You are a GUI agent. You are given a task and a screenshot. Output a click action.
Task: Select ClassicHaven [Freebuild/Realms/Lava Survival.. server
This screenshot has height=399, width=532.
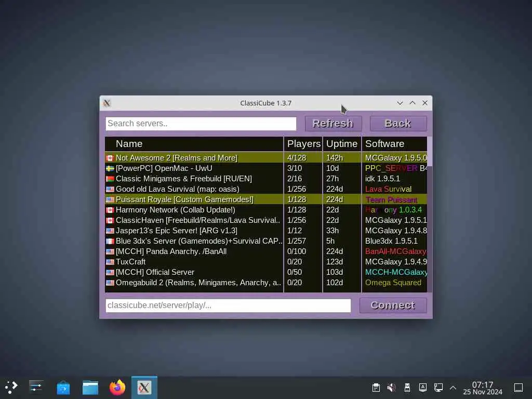click(266, 220)
